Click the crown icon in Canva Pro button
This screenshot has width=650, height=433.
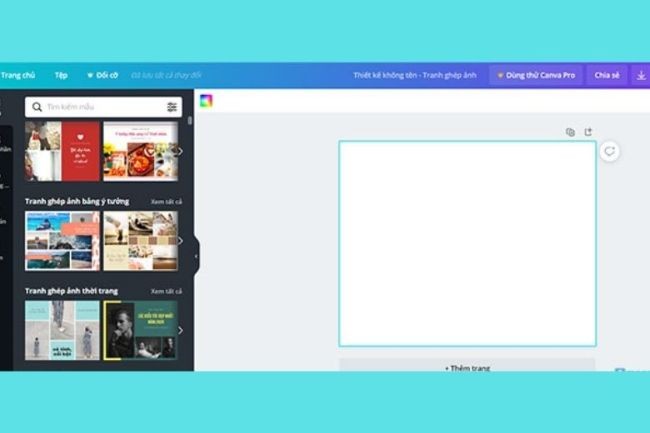tap(500, 75)
